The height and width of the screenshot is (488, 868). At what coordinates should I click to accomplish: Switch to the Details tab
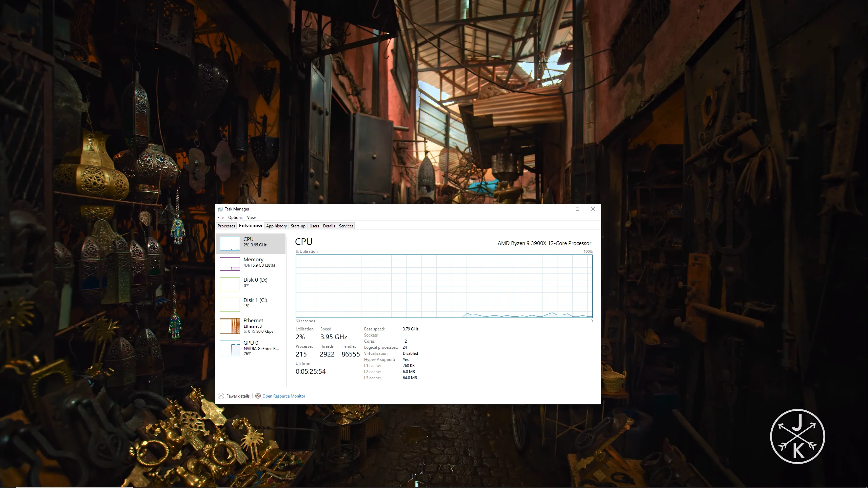point(329,226)
